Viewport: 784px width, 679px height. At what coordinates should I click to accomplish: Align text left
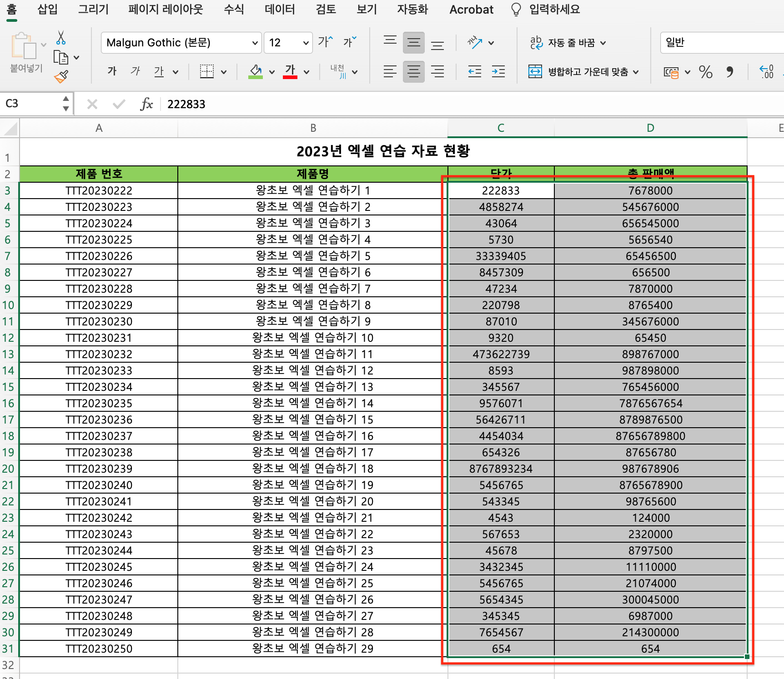tap(390, 72)
